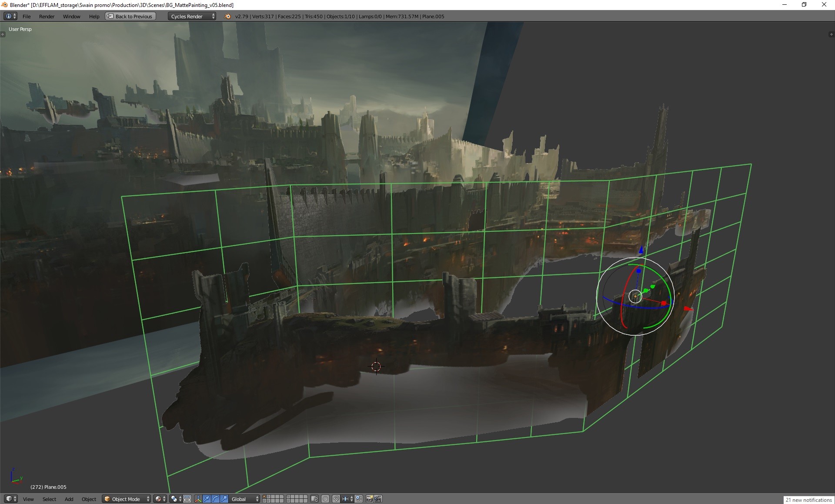Open the Add menu in viewport header
This screenshot has height=504, width=835.
pyautogui.click(x=69, y=499)
